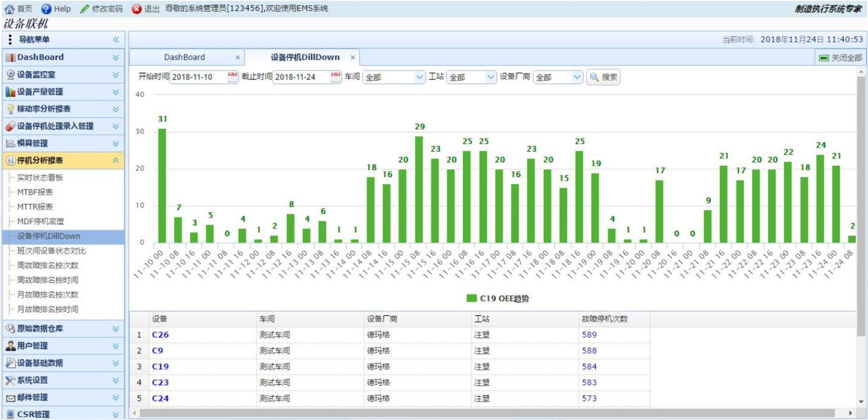Open the MTBF报表 menu item

35,192
